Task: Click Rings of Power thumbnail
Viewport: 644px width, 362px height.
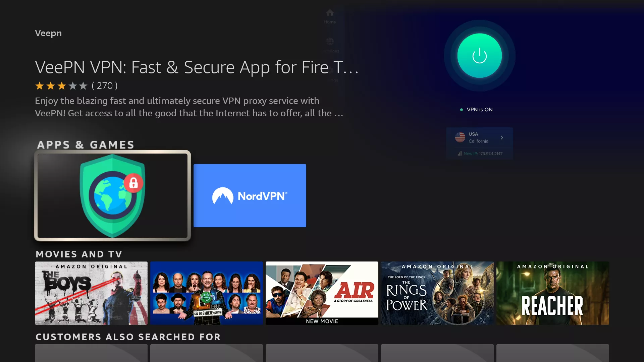Action: point(437,293)
